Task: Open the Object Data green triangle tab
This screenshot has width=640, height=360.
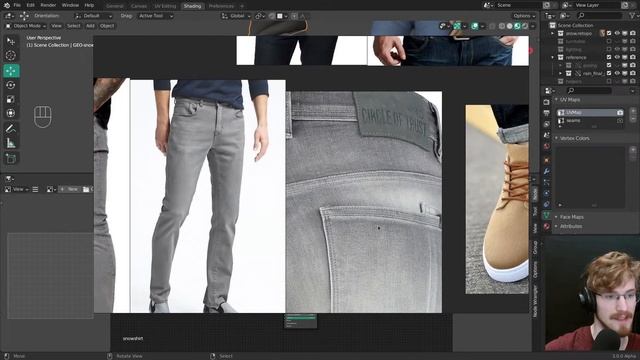Action: pyautogui.click(x=547, y=215)
